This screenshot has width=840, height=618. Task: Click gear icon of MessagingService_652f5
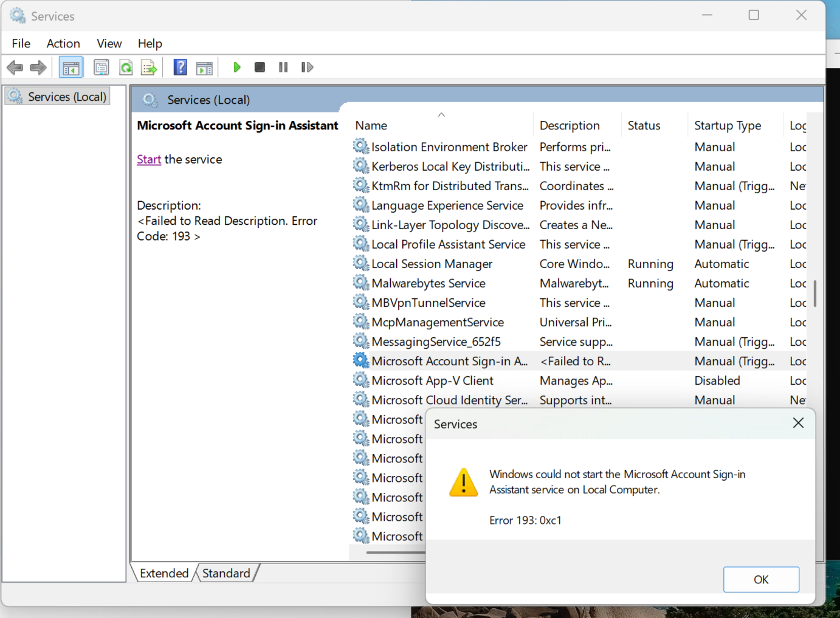(x=361, y=341)
